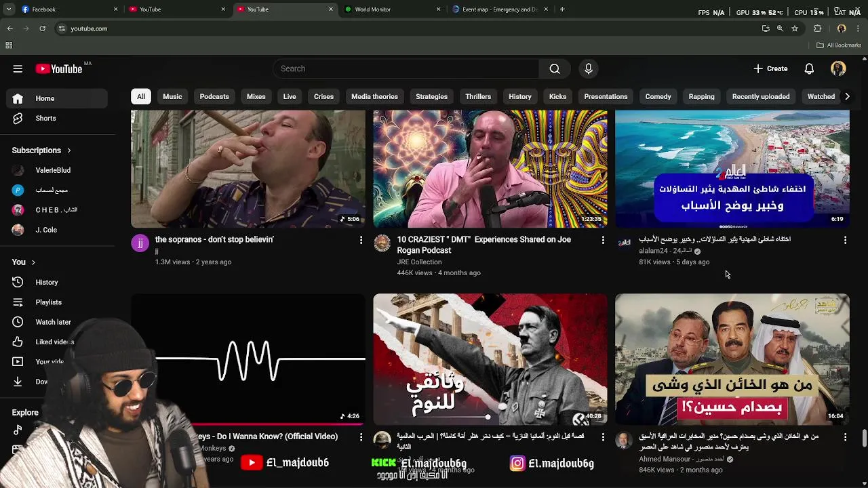Open the JRE Collection channel link

[x=419, y=262]
